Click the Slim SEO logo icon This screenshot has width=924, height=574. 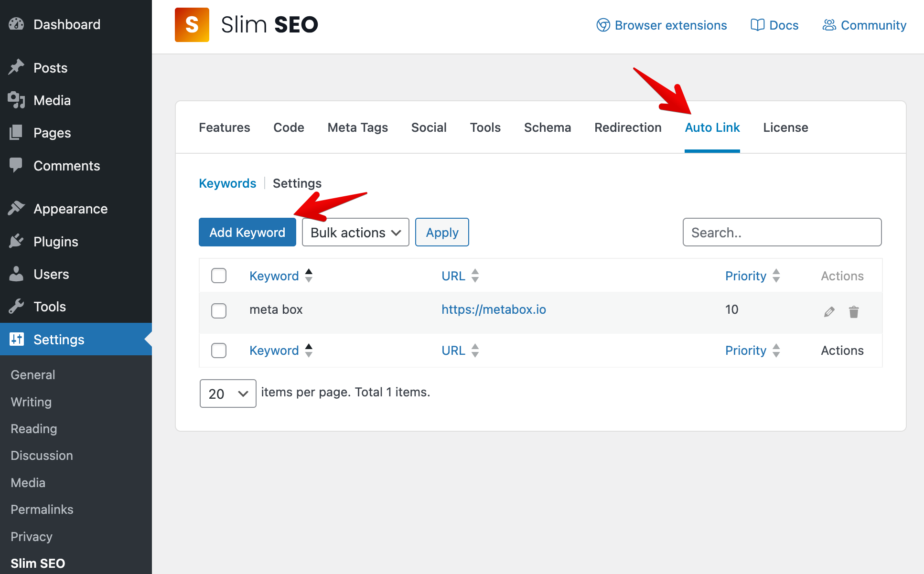click(x=192, y=24)
